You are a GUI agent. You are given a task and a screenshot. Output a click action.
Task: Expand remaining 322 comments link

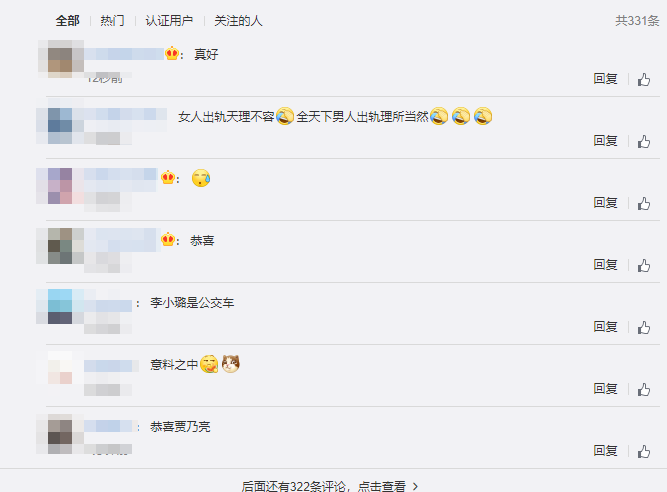tap(330, 486)
